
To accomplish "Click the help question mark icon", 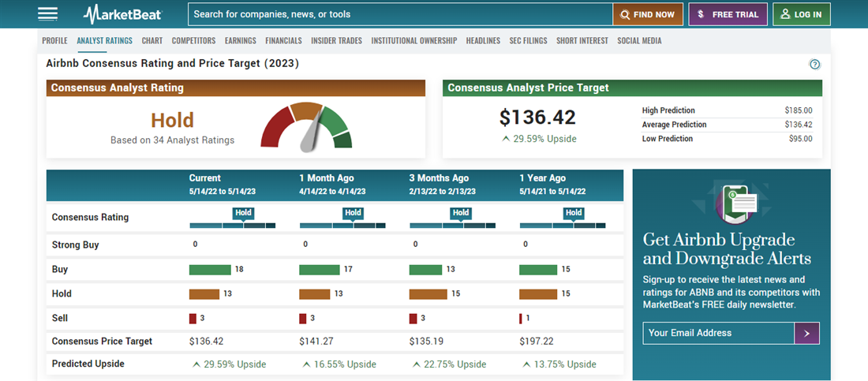I will pyautogui.click(x=815, y=65).
